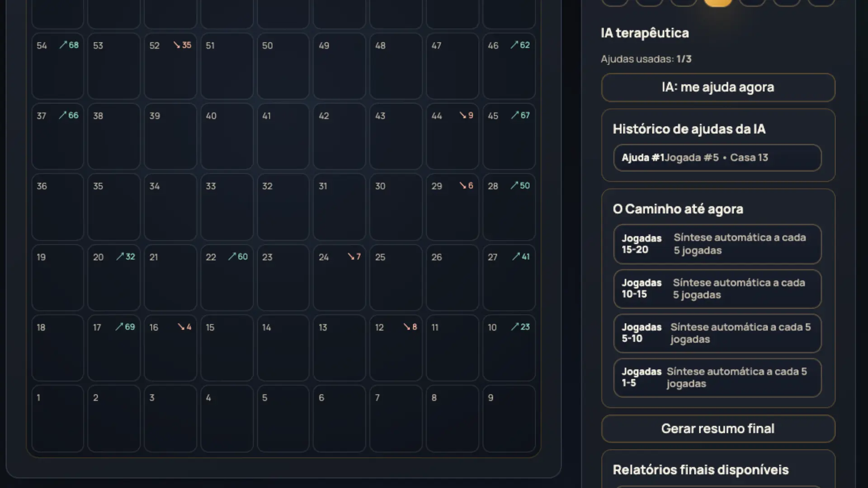Select square 13 on the game board
Screen dimensions: 868x488
point(339,348)
